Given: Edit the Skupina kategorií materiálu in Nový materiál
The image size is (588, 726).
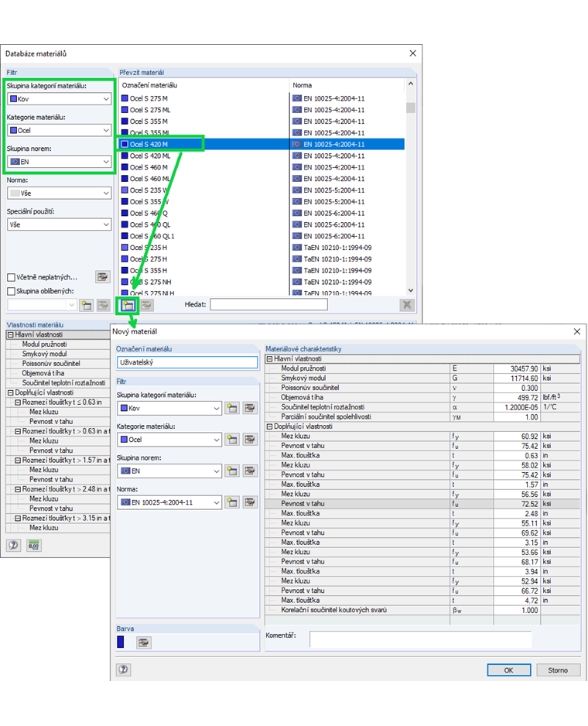Looking at the screenshot, I should coord(250,408).
